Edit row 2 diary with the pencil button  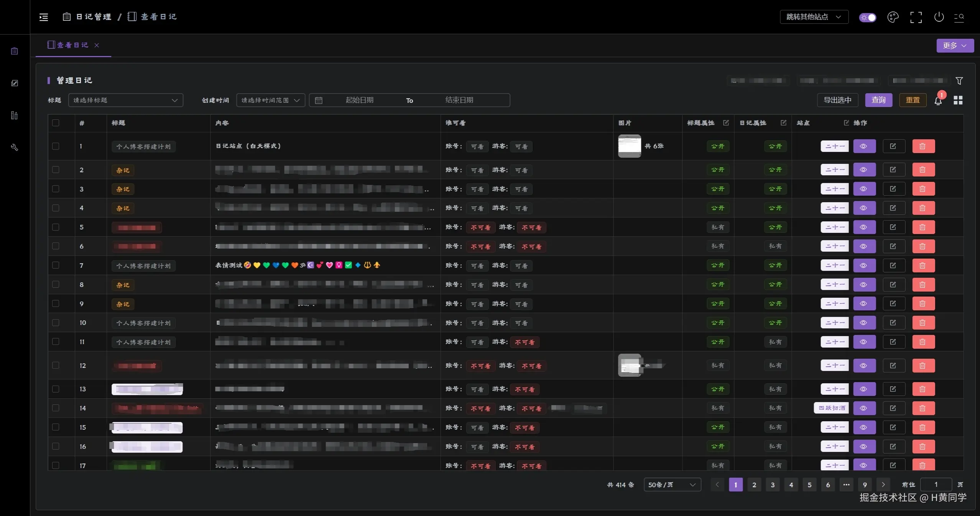(893, 170)
